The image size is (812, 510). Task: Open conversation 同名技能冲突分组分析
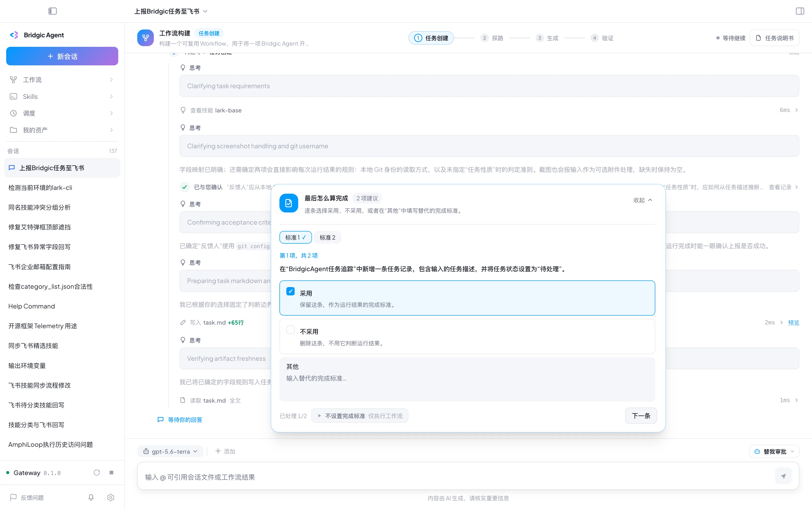pos(62,207)
